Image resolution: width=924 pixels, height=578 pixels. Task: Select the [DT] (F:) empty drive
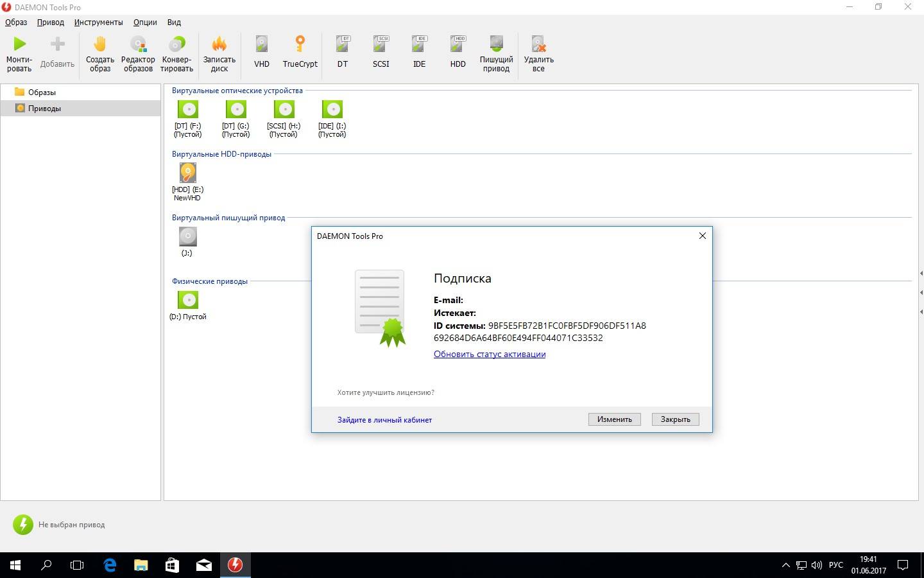point(188,109)
